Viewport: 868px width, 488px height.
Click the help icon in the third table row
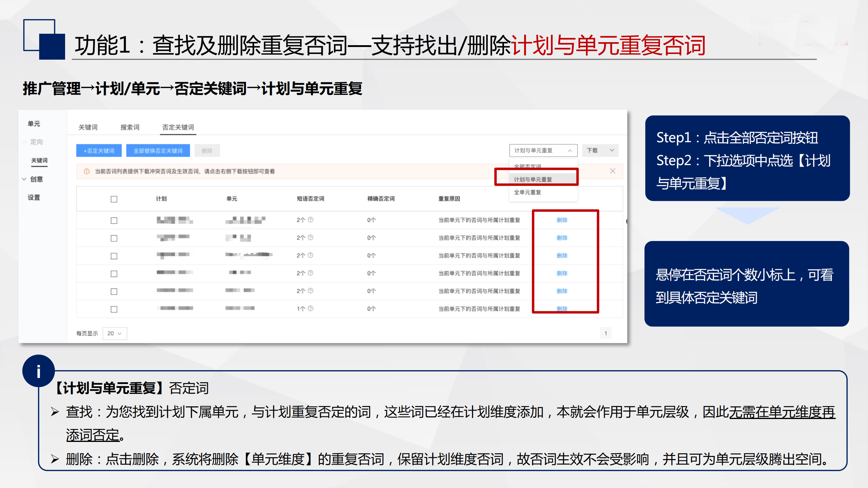(x=310, y=255)
